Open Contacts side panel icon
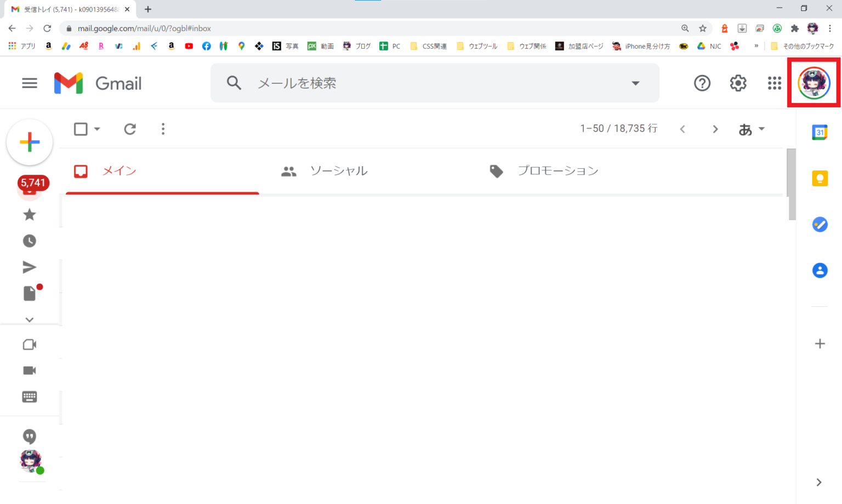Image resolution: width=842 pixels, height=504 pixels. pyautogui.click(x=820, y=271)
